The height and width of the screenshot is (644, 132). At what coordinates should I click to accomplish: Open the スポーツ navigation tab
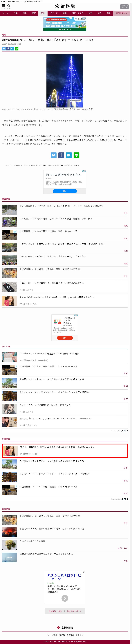coord(54,13)
